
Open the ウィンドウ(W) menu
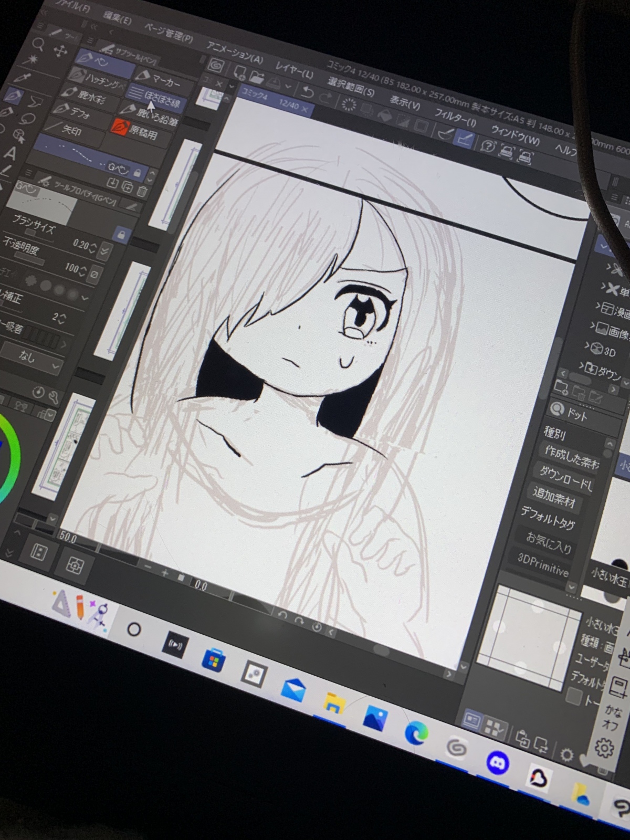point(514,135)
